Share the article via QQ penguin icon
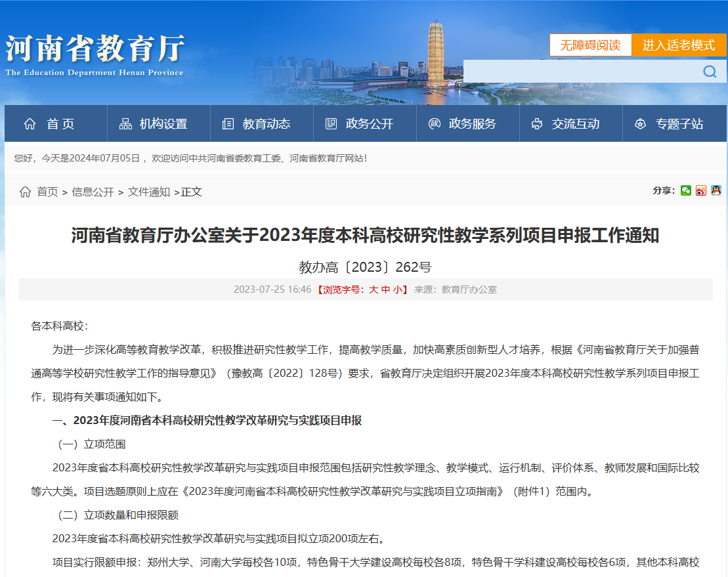 pyautogui.click(x=716, y=191)
